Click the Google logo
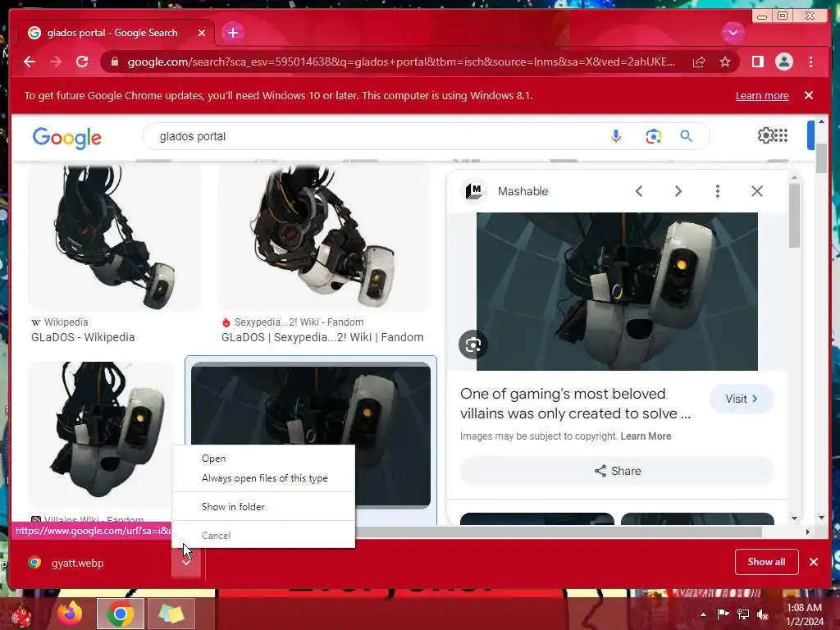This screenshot has width=840, height=630. coord(67,138)
